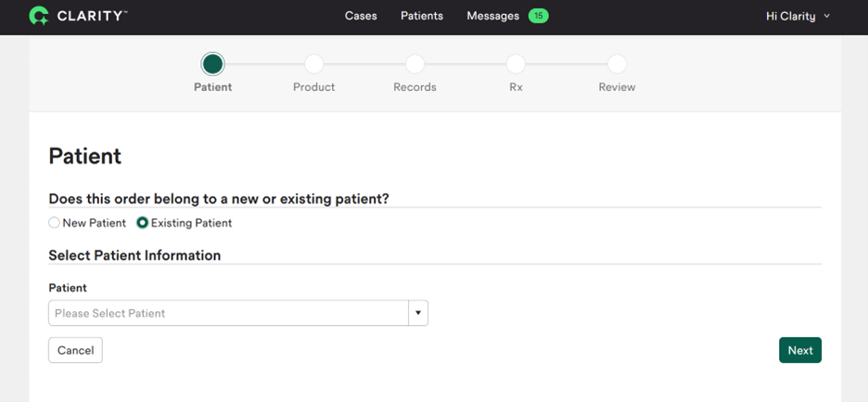Click the Review step label text

[x=617, y=87]
